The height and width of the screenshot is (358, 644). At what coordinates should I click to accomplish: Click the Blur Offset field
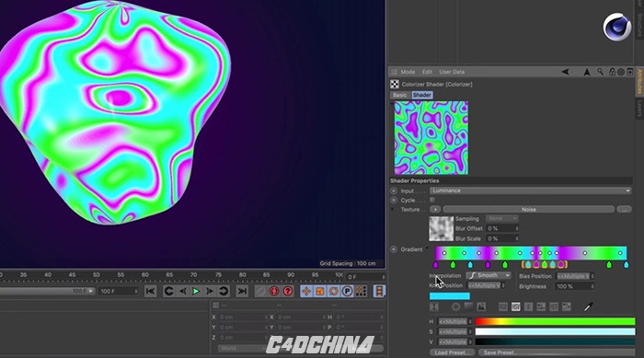[502, 228]
